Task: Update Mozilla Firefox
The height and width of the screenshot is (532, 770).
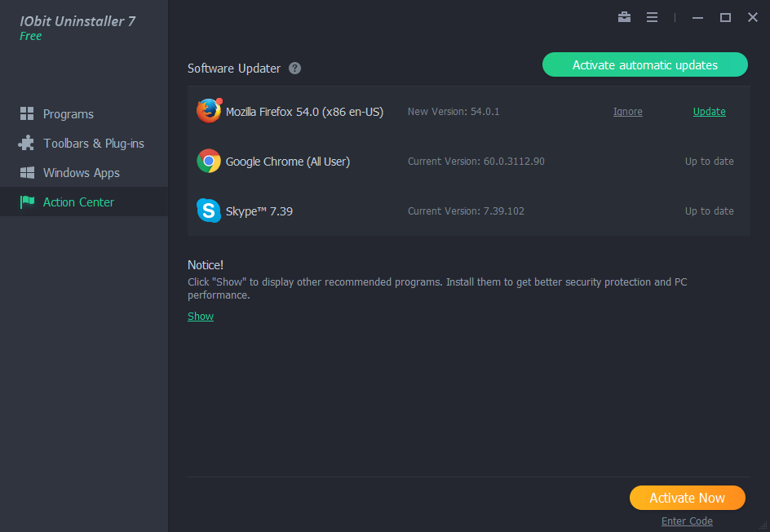Action: tap(709, 112)
